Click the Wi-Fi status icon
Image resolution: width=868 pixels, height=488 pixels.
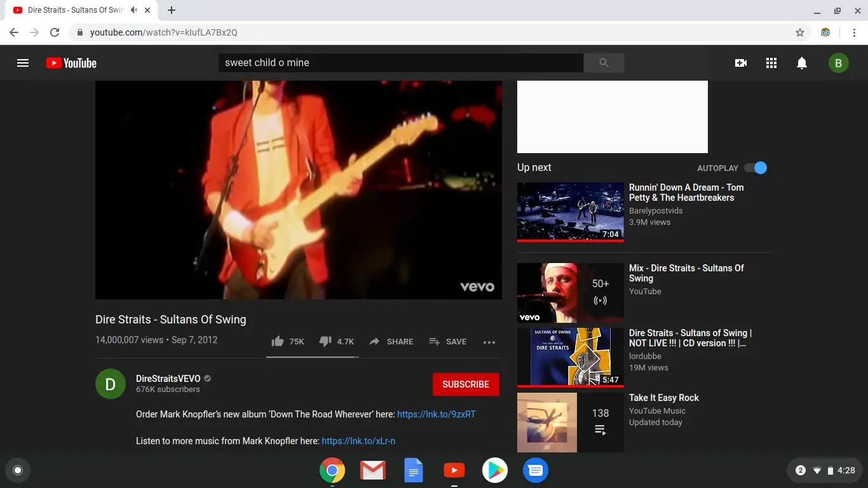tap(817, 471)
